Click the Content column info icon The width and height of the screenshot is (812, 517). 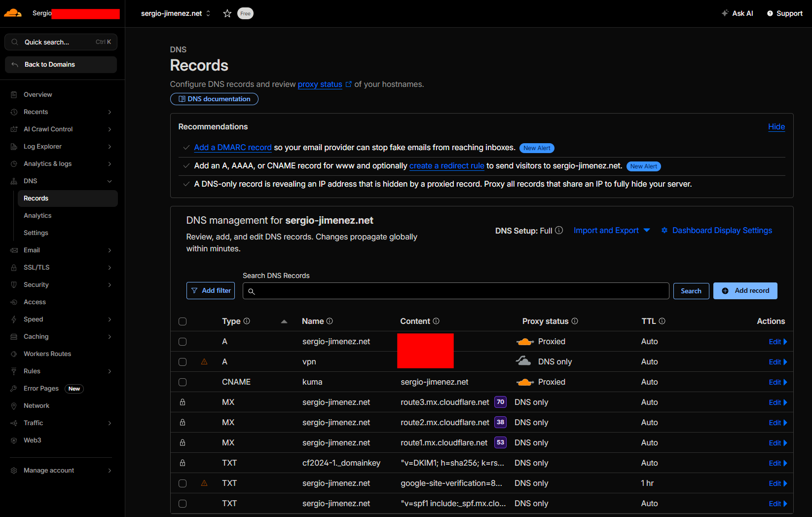coord(436,321)
